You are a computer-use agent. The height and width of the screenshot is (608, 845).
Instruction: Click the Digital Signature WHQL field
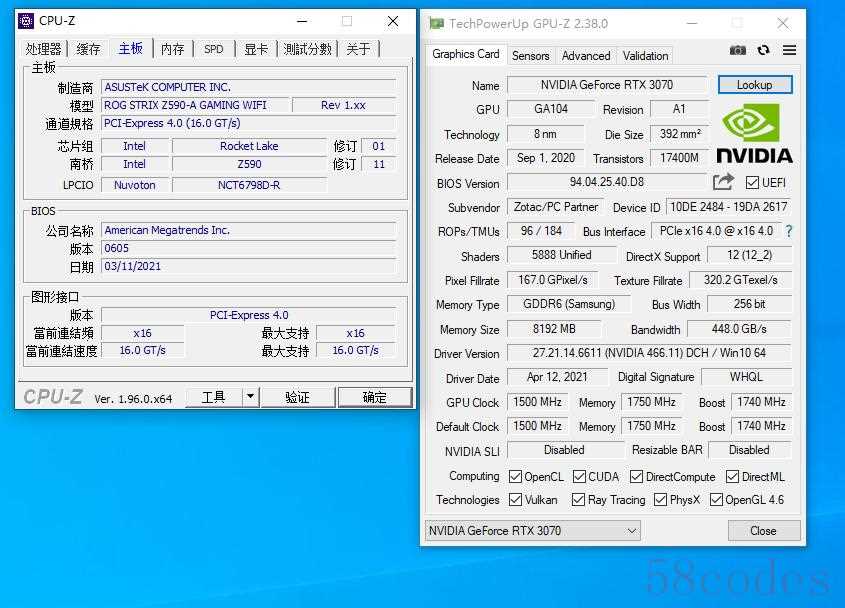click(746, 377)
